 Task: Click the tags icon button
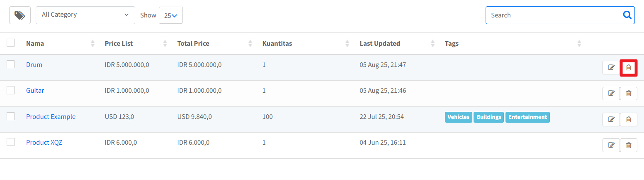[x=20, y=15]
